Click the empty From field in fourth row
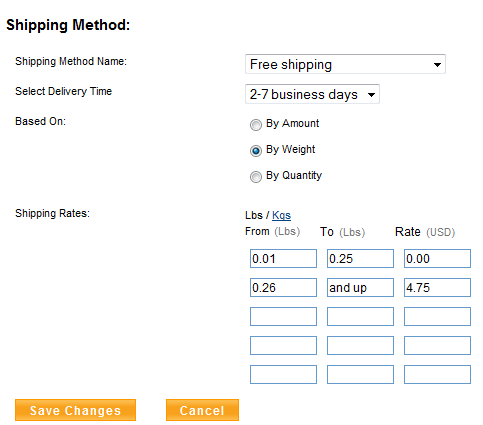483x425 pixels. (x=283, y=345)
